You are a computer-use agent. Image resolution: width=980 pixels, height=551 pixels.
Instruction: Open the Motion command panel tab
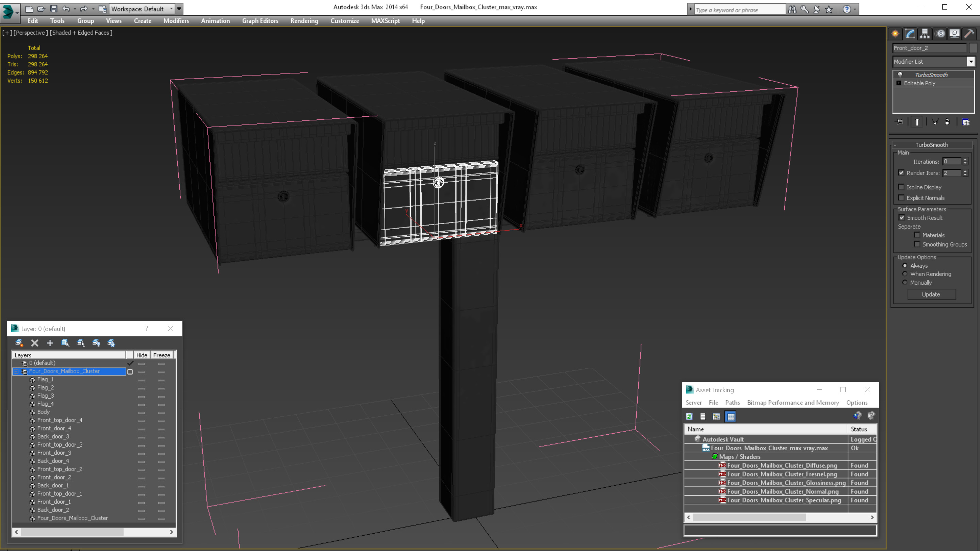[x=940, y=34]
